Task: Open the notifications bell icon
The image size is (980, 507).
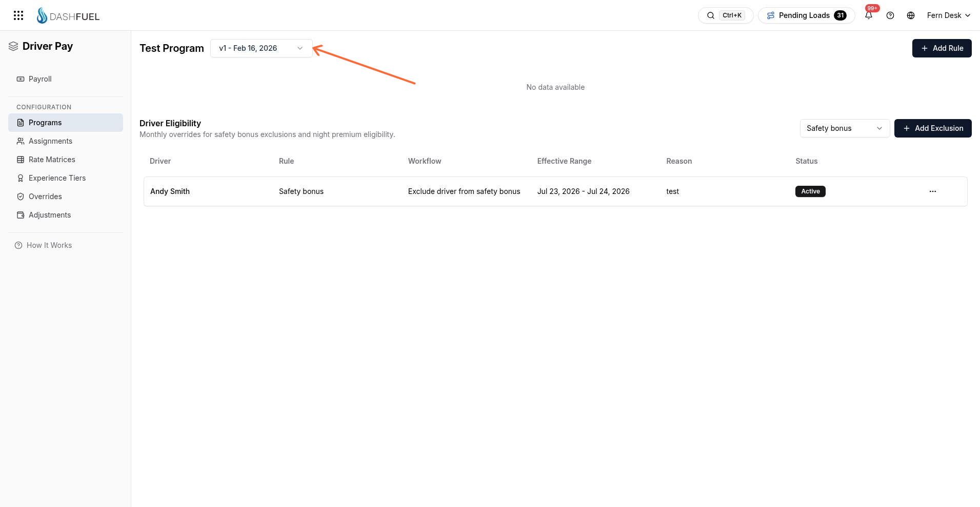Action: tap(869, 15)
